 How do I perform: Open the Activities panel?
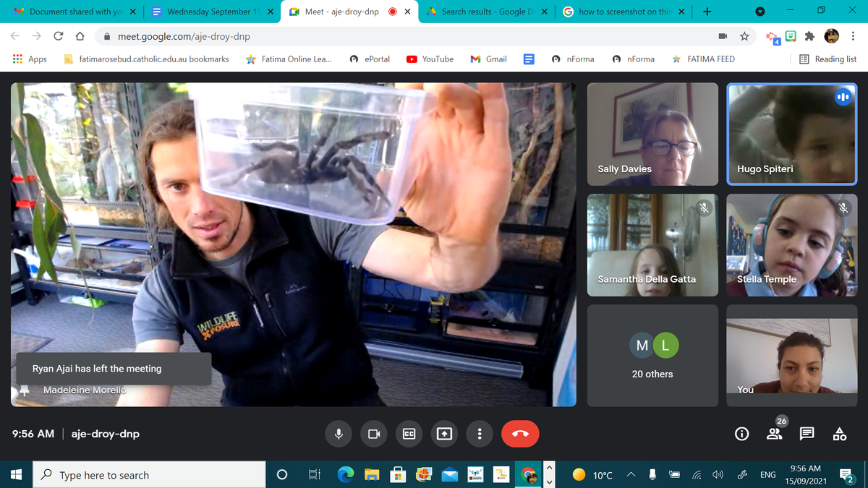pos(839,434)
